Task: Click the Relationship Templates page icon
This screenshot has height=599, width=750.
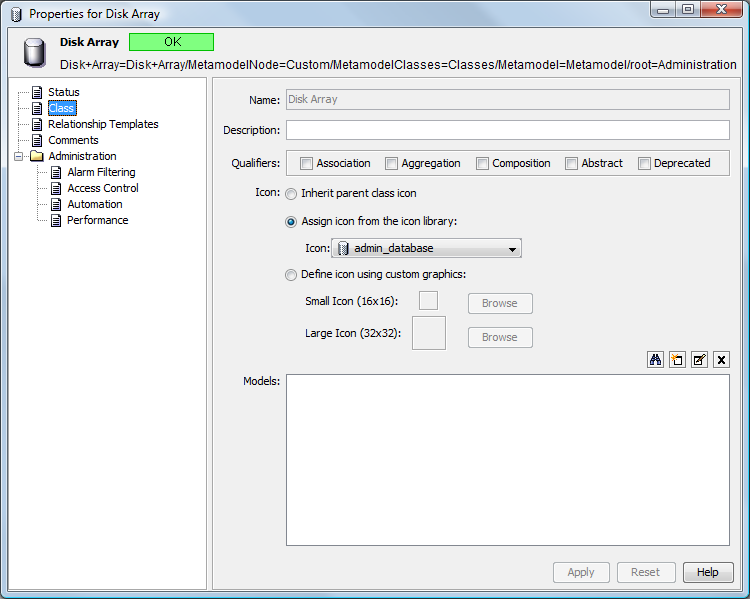Action: coord(37,124)
